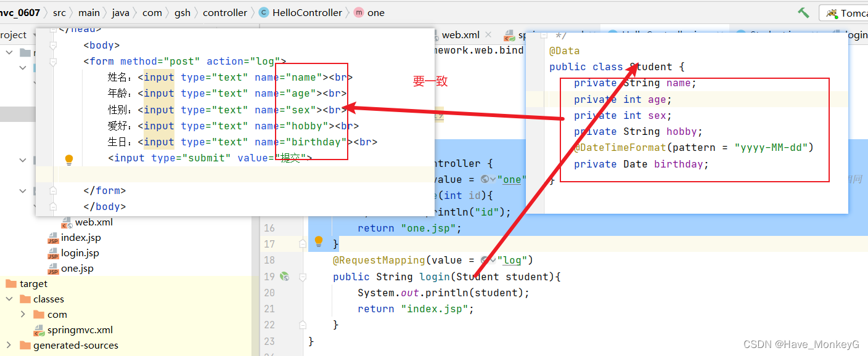The image size is (868, 356).
Task: Toggle the fold marker at line 22
Action: pos(301,325)
